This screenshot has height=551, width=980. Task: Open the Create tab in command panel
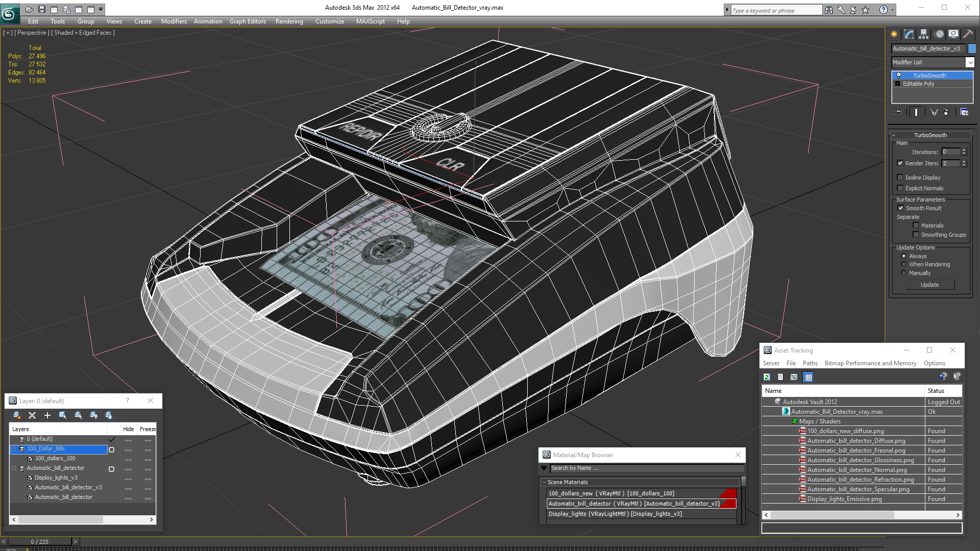(894, 34)
